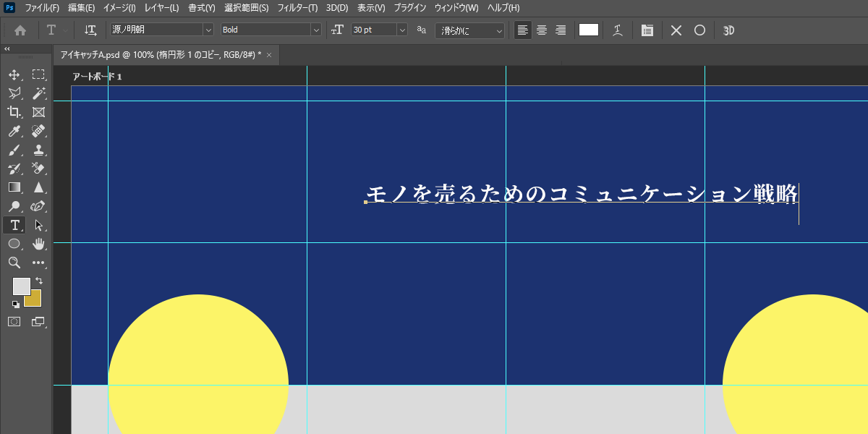Image resolution: width=868 pixels, height=434 pixels.
Task: Select the Polygonal Lasso tool
Action: 14,93
